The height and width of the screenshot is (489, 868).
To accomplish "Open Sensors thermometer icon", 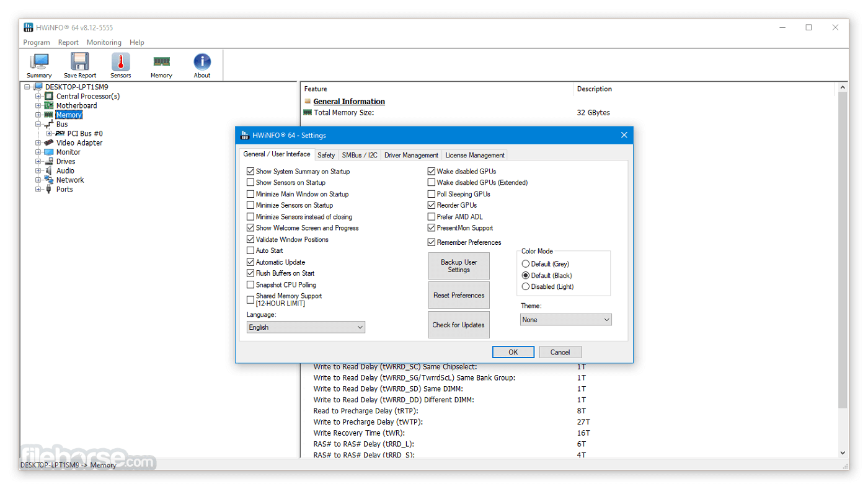I will pyautogui.click(x=120, y=62).
